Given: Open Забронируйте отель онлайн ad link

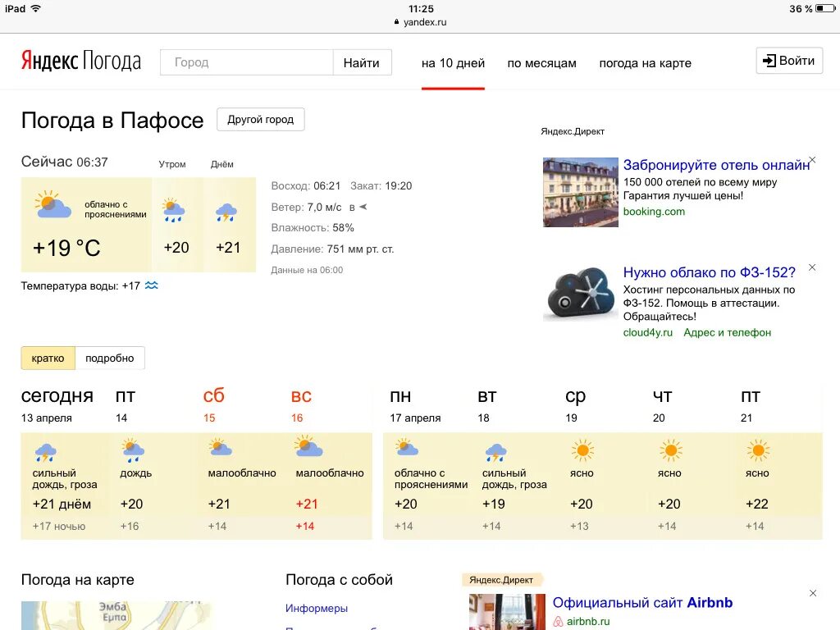Looking at the screenshot, I should tap(716, 165).
